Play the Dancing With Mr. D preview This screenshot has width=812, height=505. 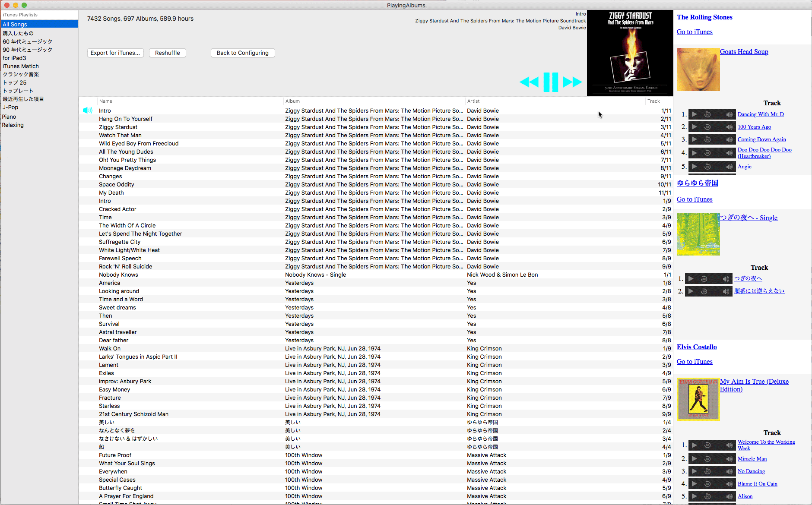(694, 114)
